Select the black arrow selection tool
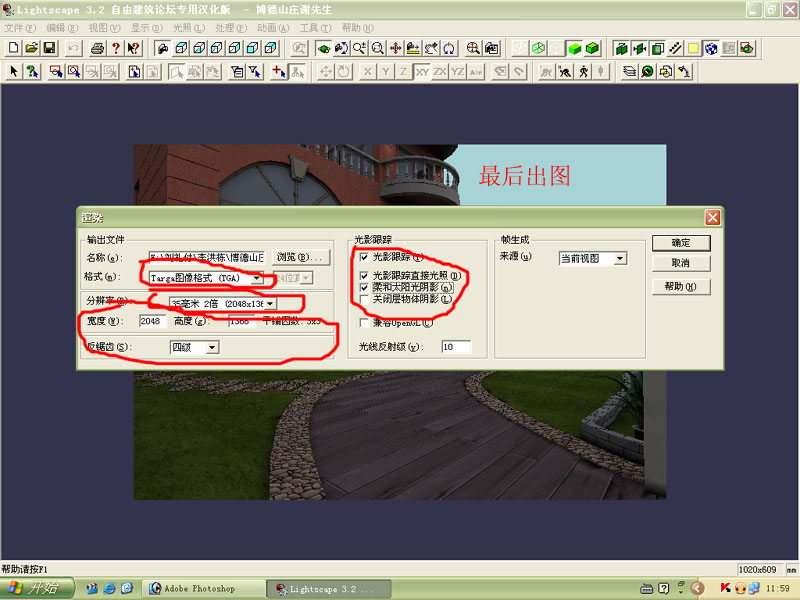The height and width of the screenshot is (600, 800). point(14,71)
